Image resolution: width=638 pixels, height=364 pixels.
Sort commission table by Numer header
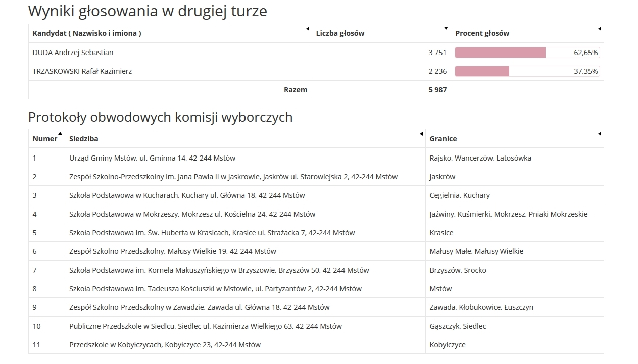[46, 139]
